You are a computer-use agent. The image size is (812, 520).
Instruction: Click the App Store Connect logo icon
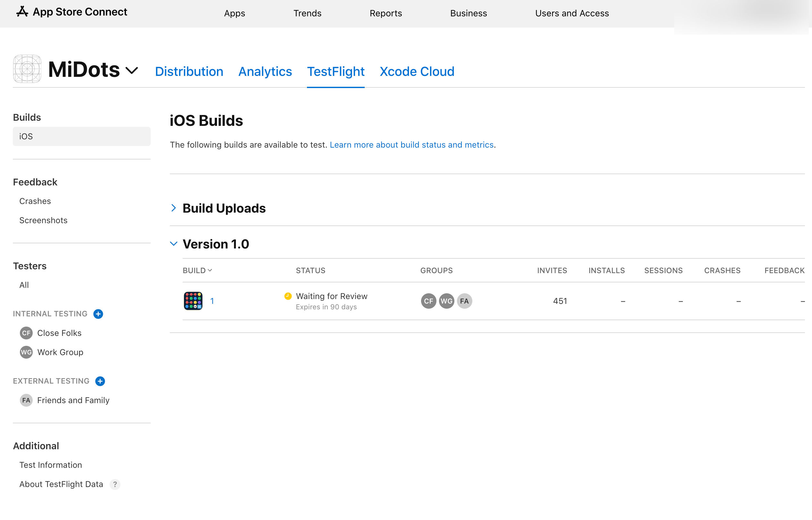[22, 12]
